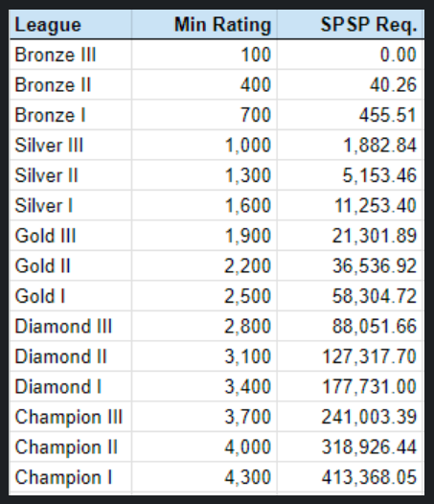
Task: Select the Silver III league cell
Action: [71, 146]
